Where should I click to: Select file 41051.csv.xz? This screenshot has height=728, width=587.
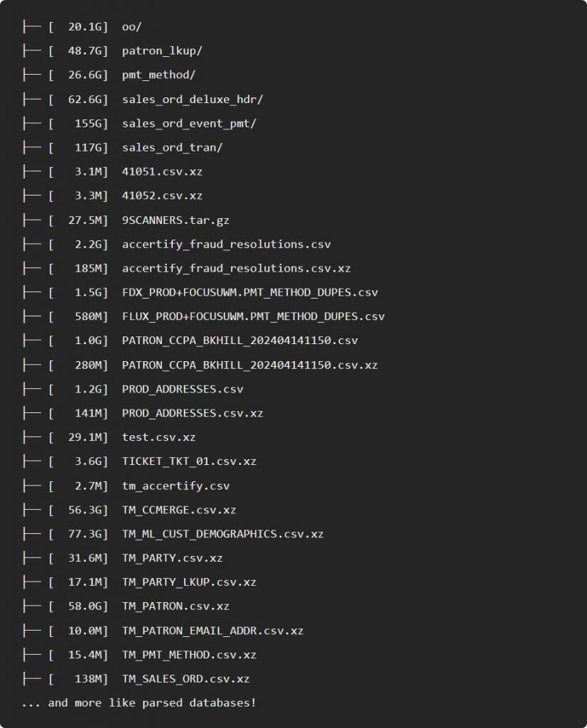(162, 172)
